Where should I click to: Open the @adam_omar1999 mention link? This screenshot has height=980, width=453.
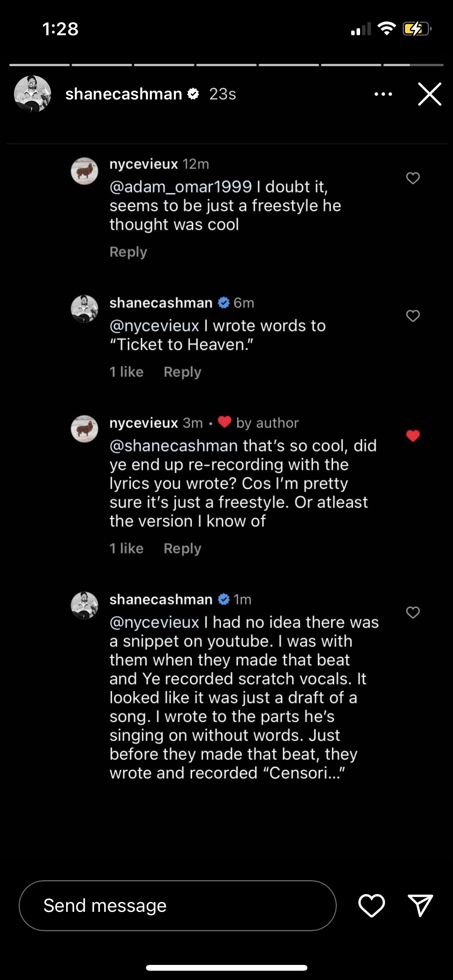180,187
